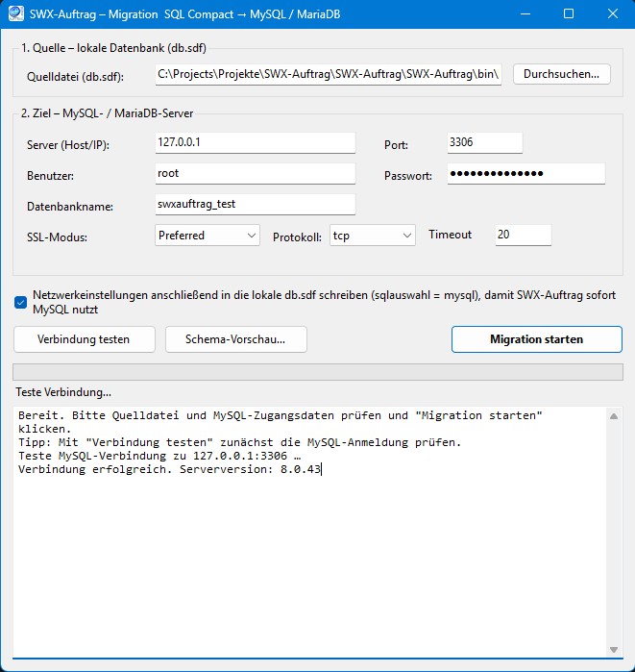Click the 'Teste Verbindung...' status label
Viewport: 635px width, 672px height.
click(63, 392)
